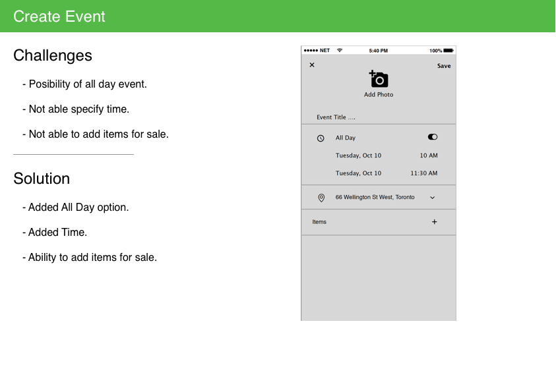Select the 66 Wellington St West address
556x392 pixels.
pos(374,197)
